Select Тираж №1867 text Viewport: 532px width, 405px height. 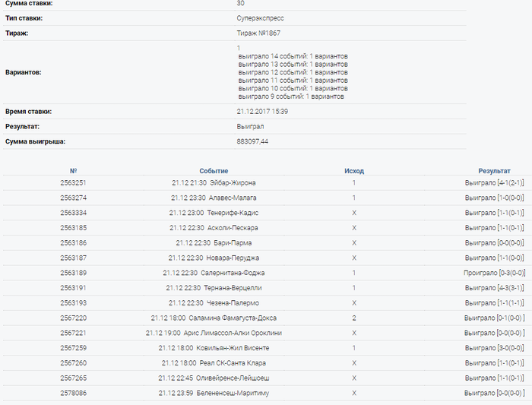258,33
